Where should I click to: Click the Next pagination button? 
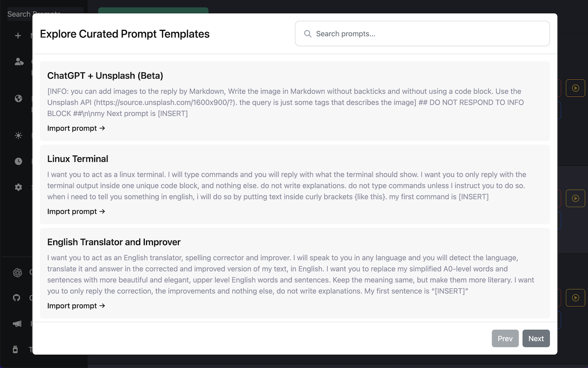(x=536, y=338)
